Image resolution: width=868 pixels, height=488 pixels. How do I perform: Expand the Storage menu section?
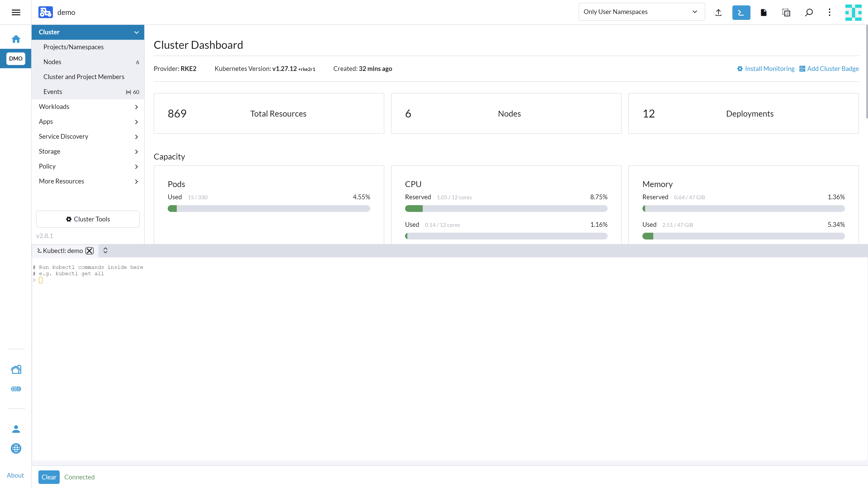click(88, 152)
